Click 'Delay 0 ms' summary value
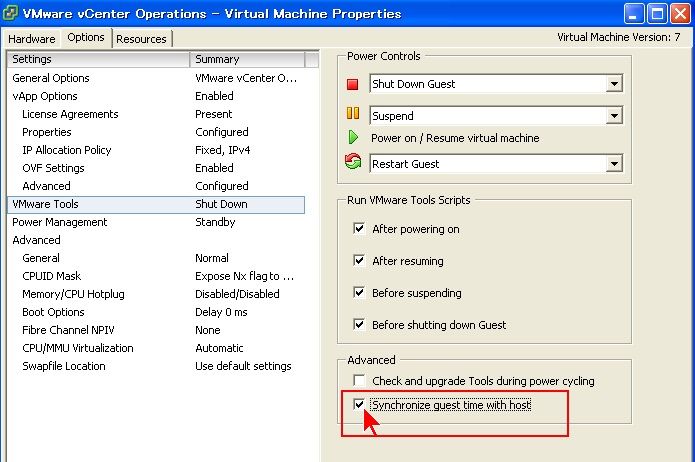The width and height of the screenshot is (695, 462). [221, 312]
